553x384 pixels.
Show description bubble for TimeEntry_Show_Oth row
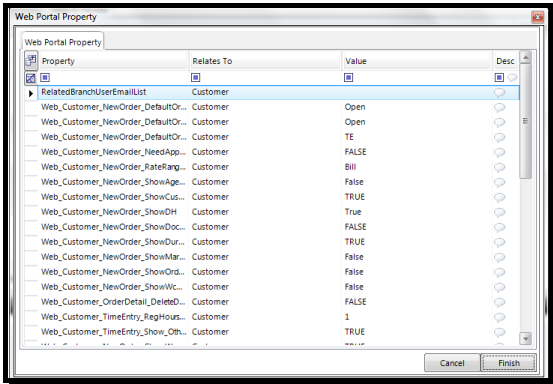499,332
